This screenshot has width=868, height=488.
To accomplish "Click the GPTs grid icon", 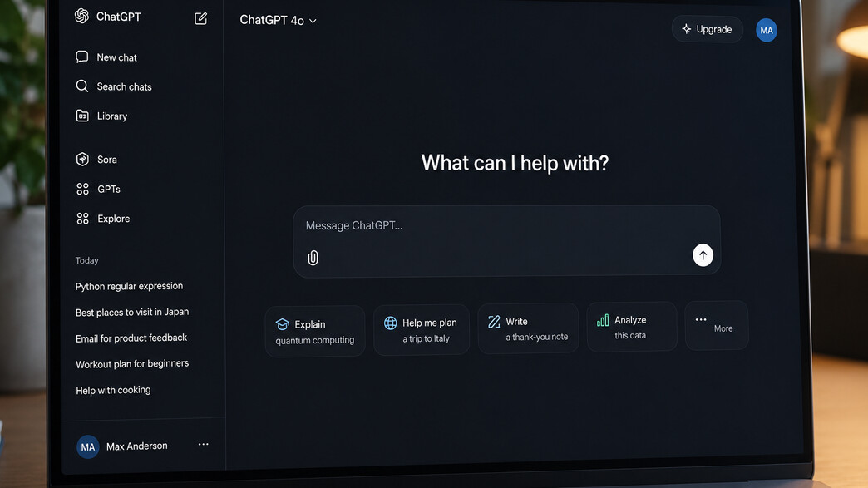I will [x=82, y=190].
